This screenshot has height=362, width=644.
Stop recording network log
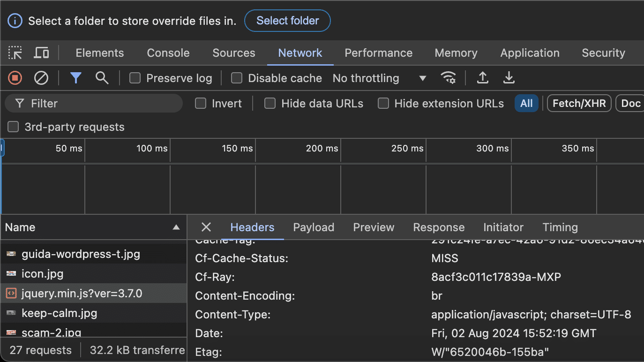[15, 78]
